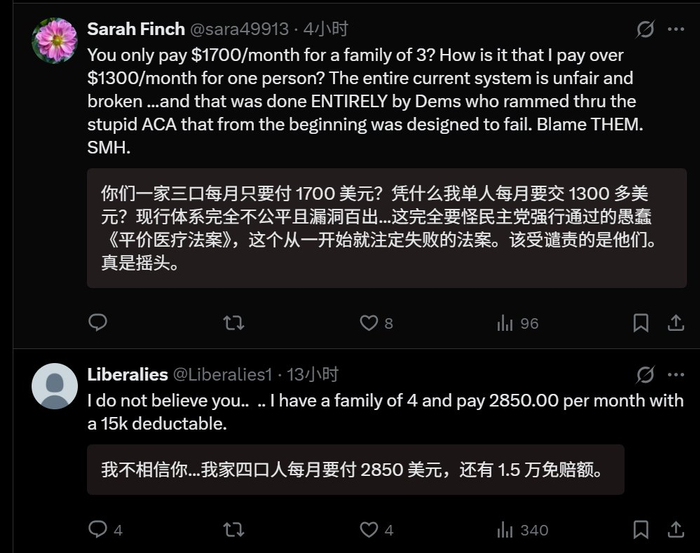Screen dimensions: 700x553
Task: Click the @sara49913 handle link
Action: pyautogui.click(x=242, y=29)
